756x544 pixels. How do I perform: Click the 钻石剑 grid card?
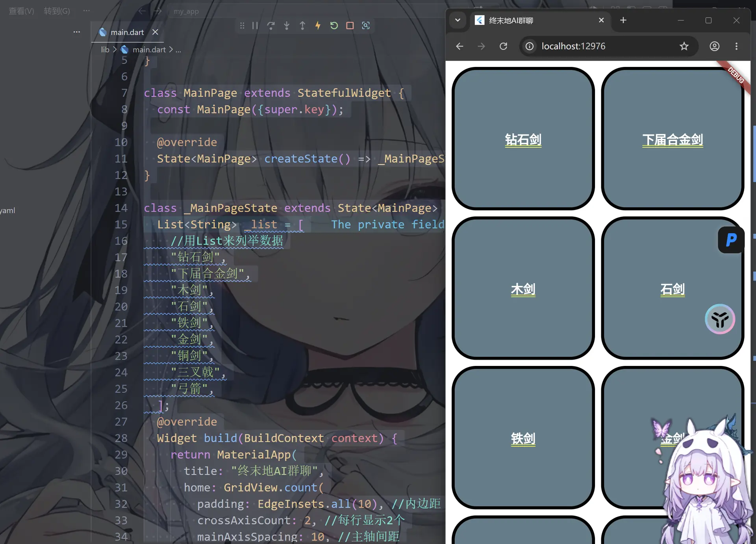(x=523, y=139)
